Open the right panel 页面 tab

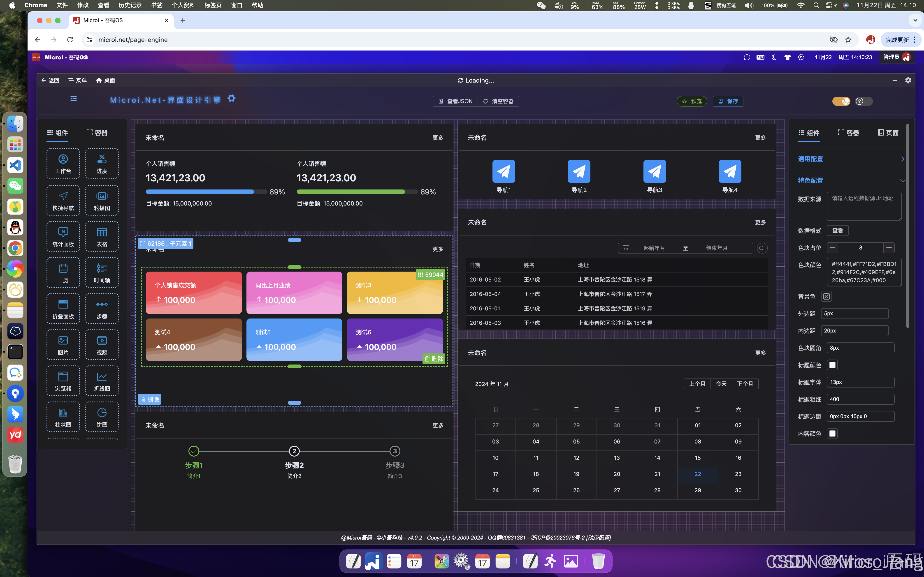pos(888,133)
